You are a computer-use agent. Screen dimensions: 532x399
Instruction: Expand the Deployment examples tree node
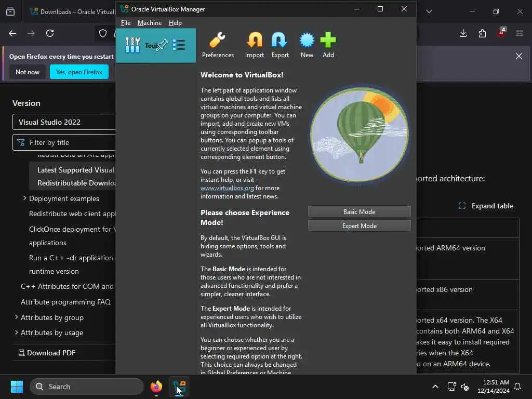pos(24,198)
